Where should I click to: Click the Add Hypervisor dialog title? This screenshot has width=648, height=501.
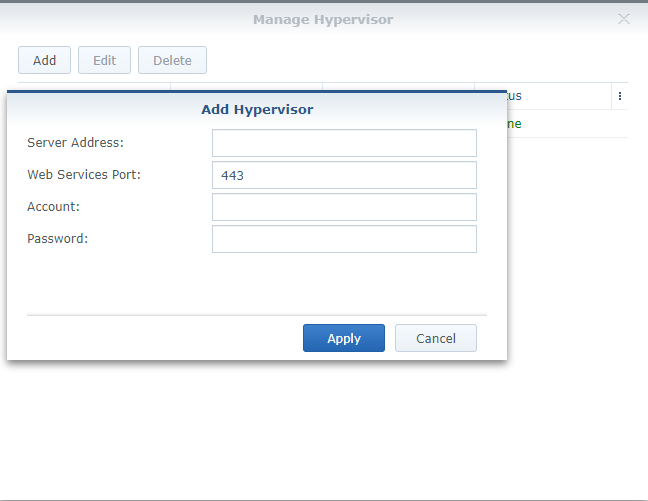pos(257,109)
